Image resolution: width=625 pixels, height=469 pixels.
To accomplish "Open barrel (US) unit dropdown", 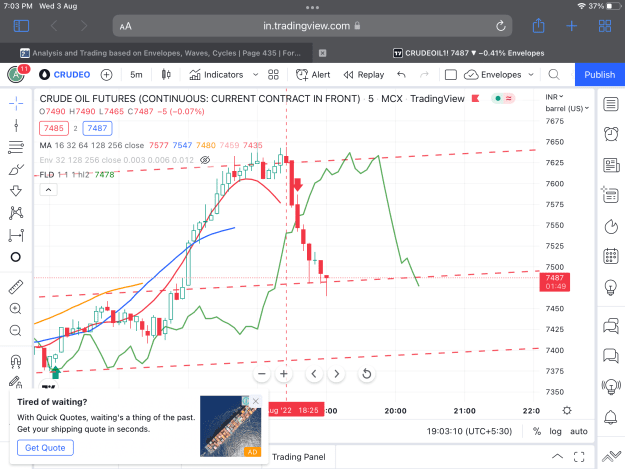I will (x=567, y=108).
